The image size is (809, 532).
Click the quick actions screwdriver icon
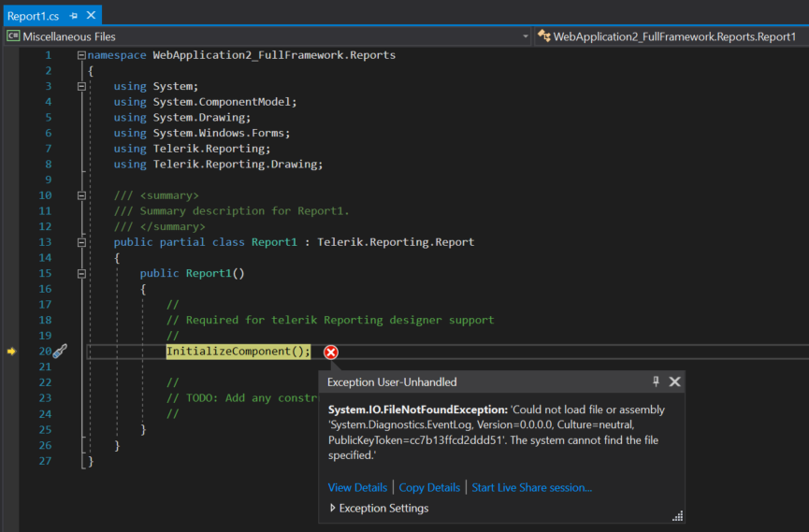pos(60,351)
